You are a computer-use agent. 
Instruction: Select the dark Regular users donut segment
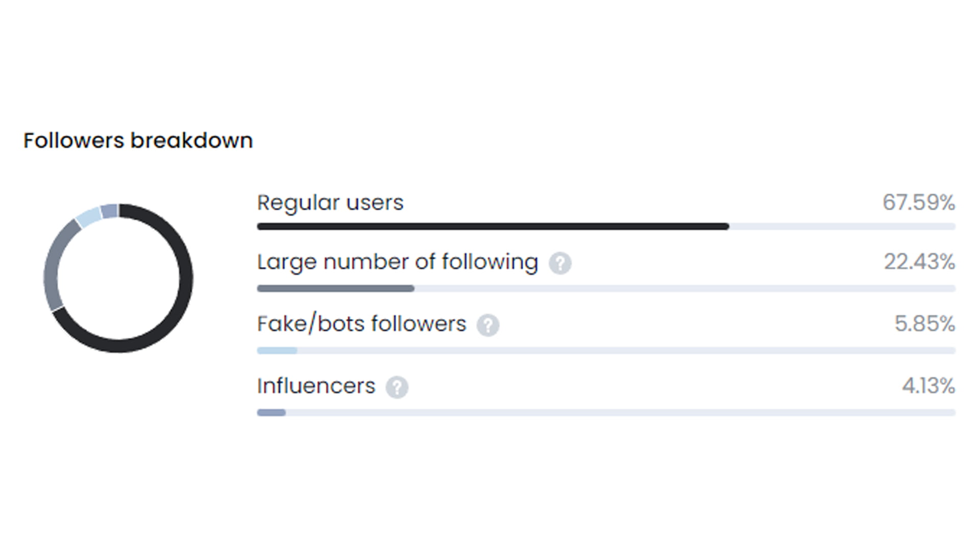point(186,278)
